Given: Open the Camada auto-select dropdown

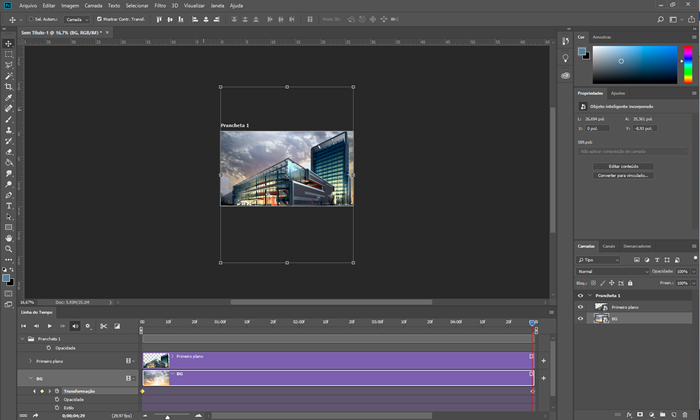Looking at the screenshot, I should pyautogui.click(x=77, y=19).
